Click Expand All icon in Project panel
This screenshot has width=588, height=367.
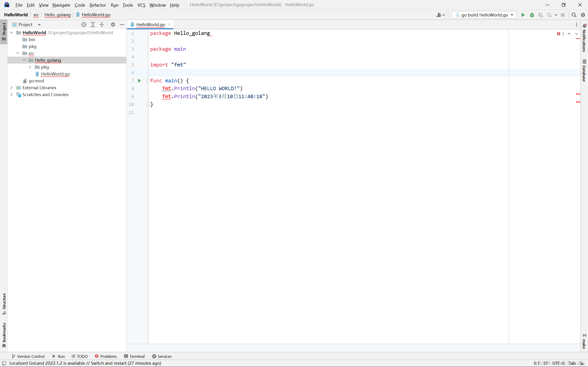(x=93, y=25)
